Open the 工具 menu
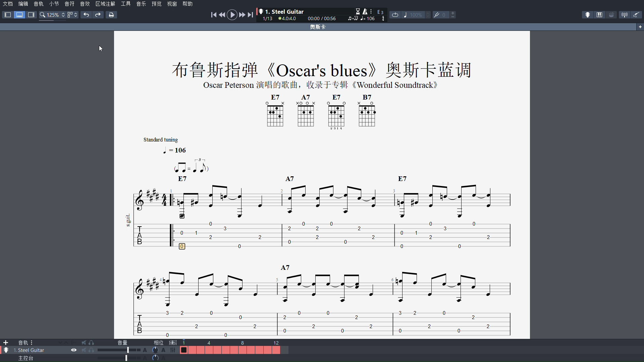This screenshot has height=362, width=644. (x=126, y=4)
